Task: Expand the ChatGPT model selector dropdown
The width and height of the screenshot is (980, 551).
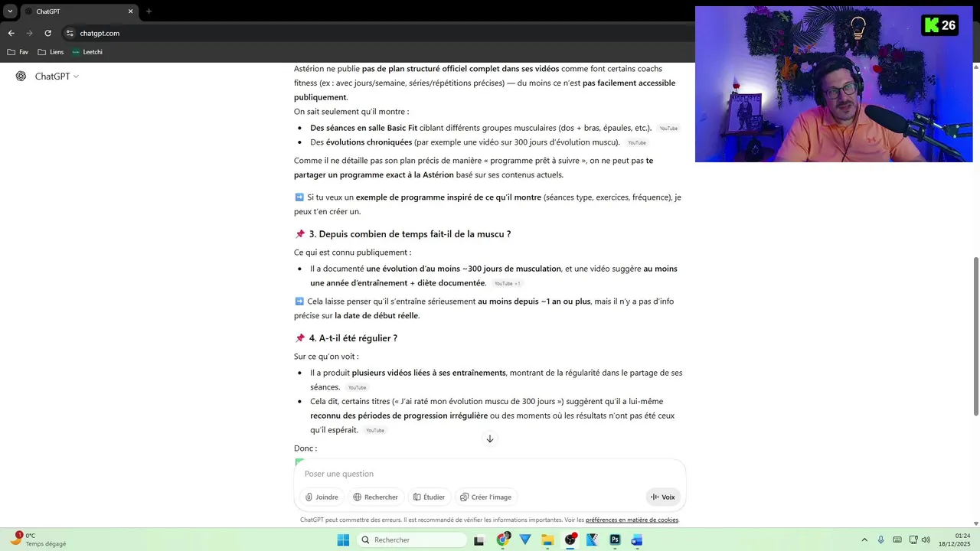Action: tap(57, 77)
